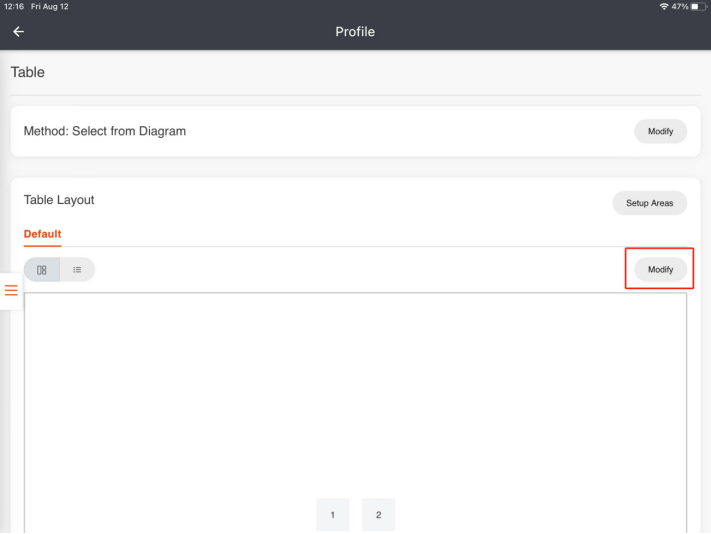Open Setup Areas
The image size is (711, 534).
649,203
